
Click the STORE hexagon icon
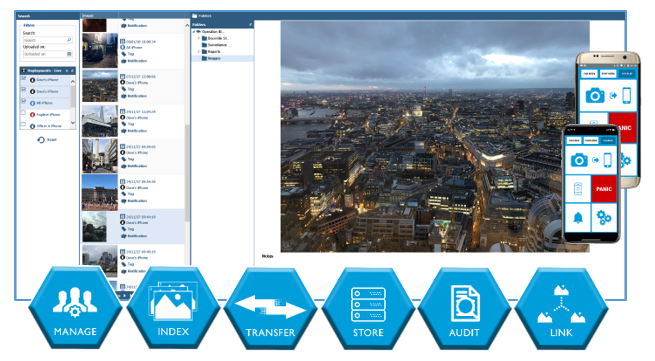pos(368,308)
